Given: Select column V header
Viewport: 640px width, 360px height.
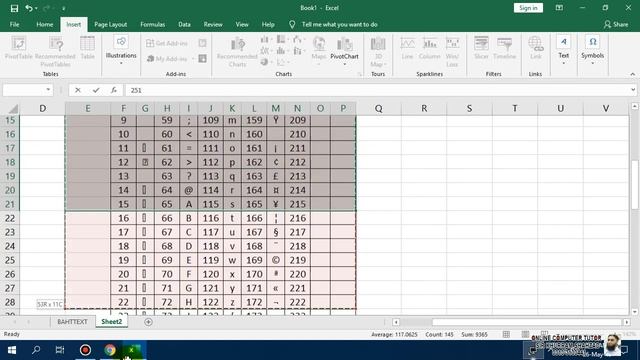Looking at the screenshot, I should 606,109.
